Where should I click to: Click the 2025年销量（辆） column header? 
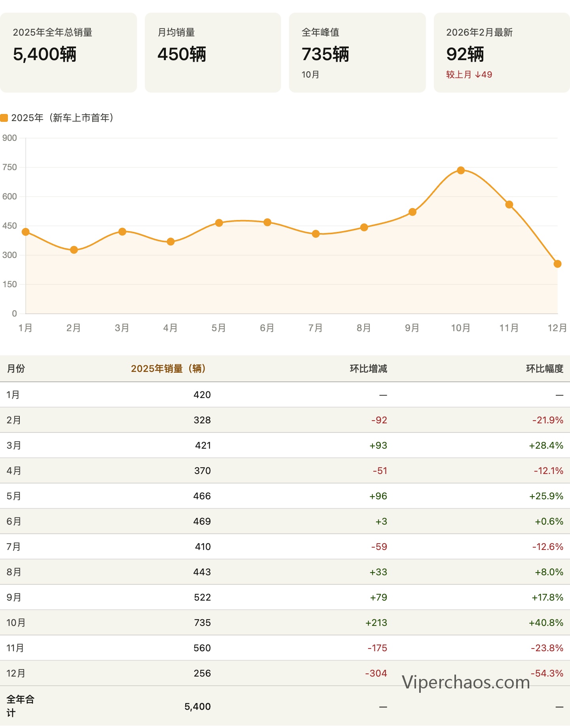(x=168, y=369)
